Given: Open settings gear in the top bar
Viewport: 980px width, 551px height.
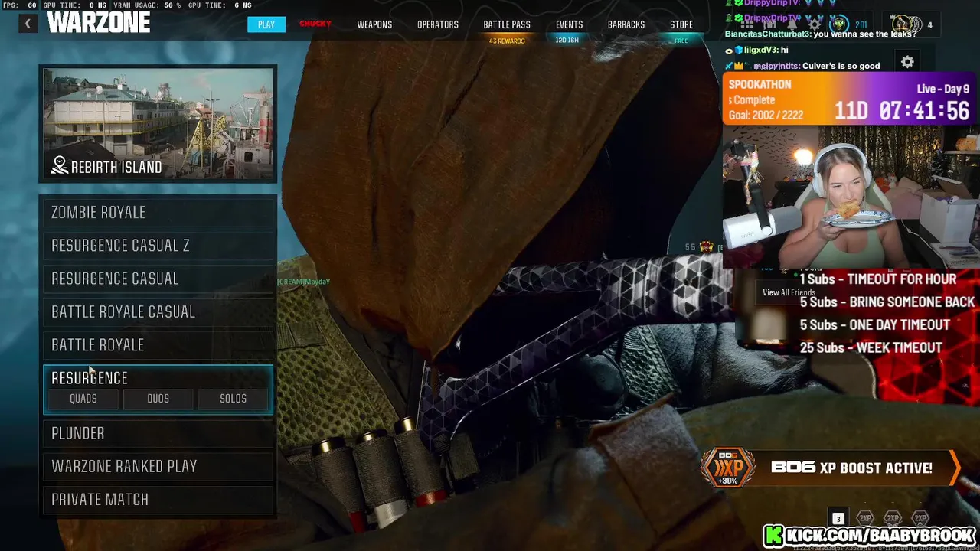Looking at the screenshot, I should click(x=815, y=24).
